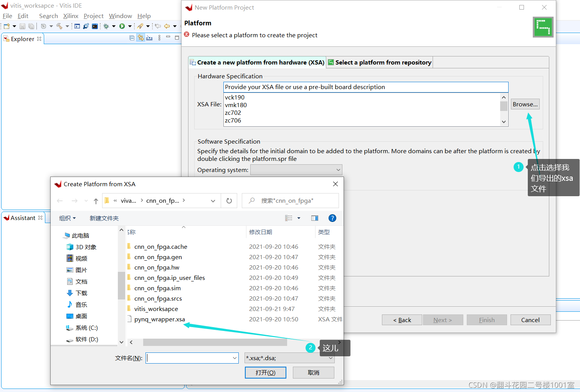Image resolution: width=580 pixels, height=392 pixels.
Task: Click the 文件名 filename input box
Action: [192, 358]
